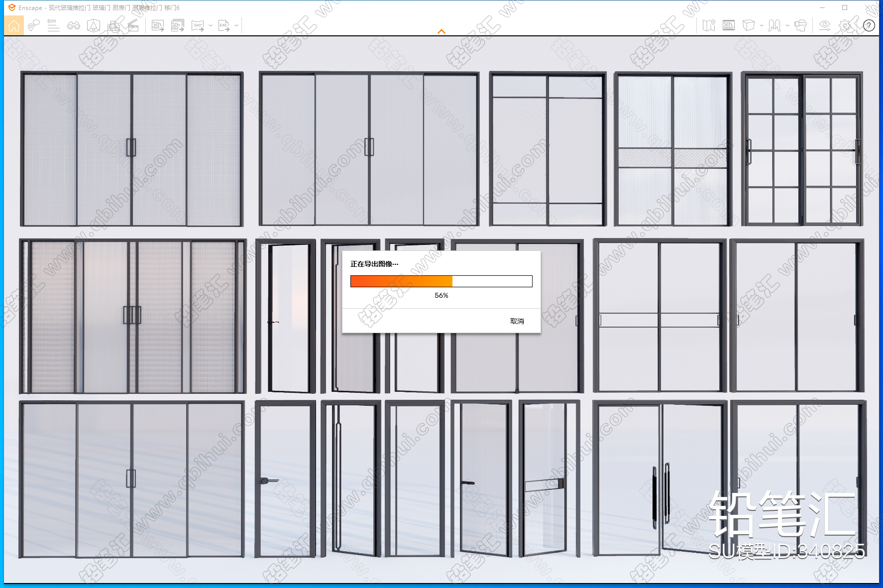883x588 pixels.
Task: Click the 取消 cancel button
Action: tap(517, 321)
